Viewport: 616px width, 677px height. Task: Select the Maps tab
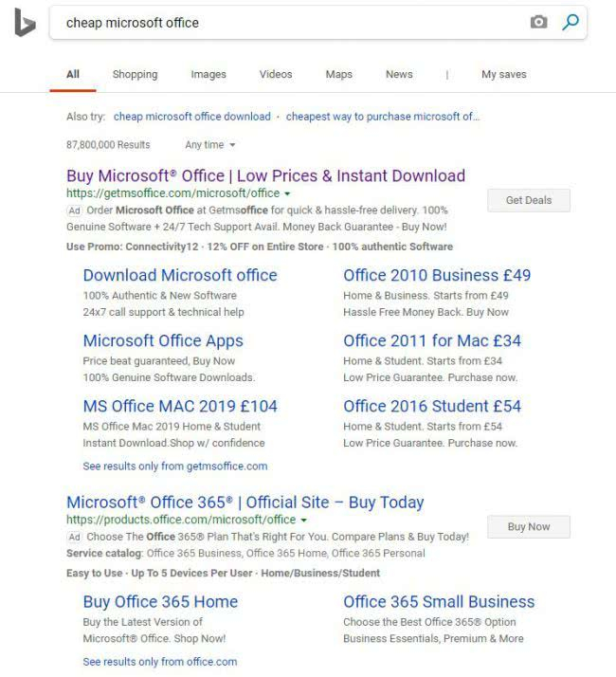338,74
